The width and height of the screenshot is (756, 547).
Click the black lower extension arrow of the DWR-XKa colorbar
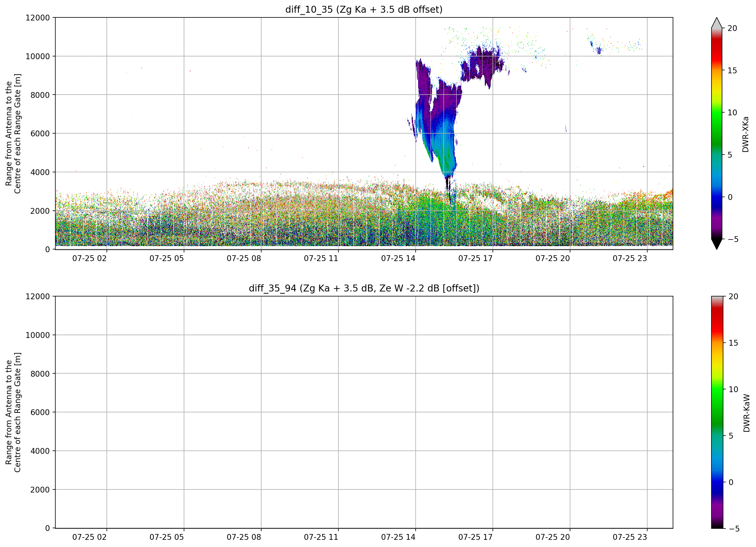717,244
